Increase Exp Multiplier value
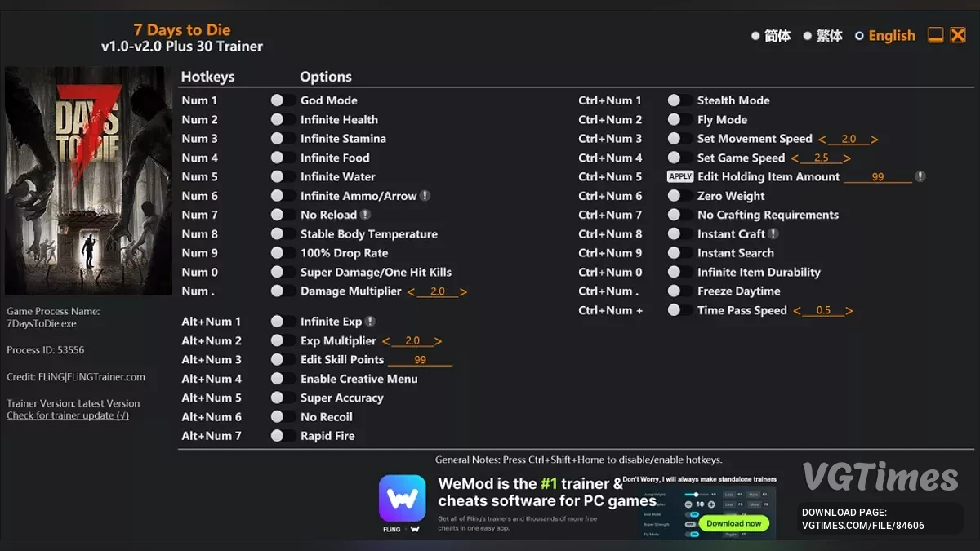Image resolution: width=980 pixels, height=551 pixels. click(439, 341)
